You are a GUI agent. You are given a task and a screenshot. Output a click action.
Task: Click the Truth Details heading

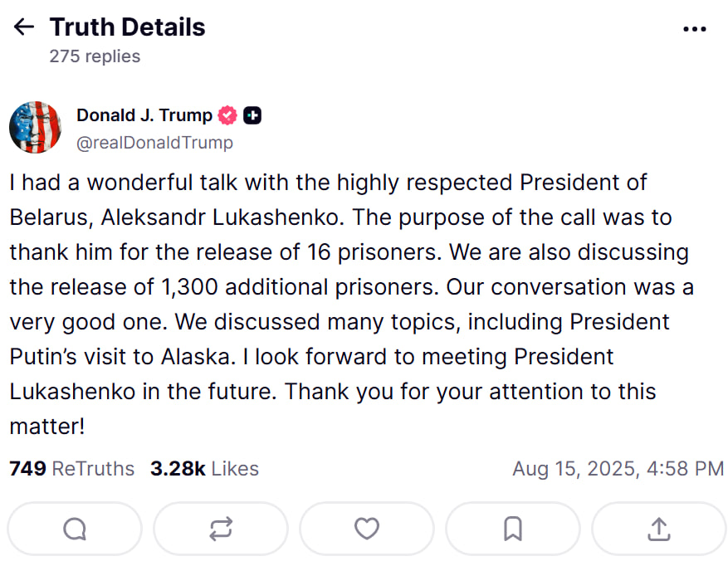click(127, 27)
